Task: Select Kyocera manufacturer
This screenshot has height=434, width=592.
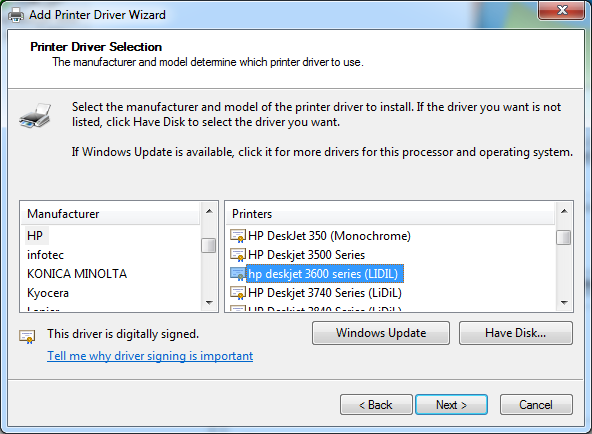Action: coord(48,293)
